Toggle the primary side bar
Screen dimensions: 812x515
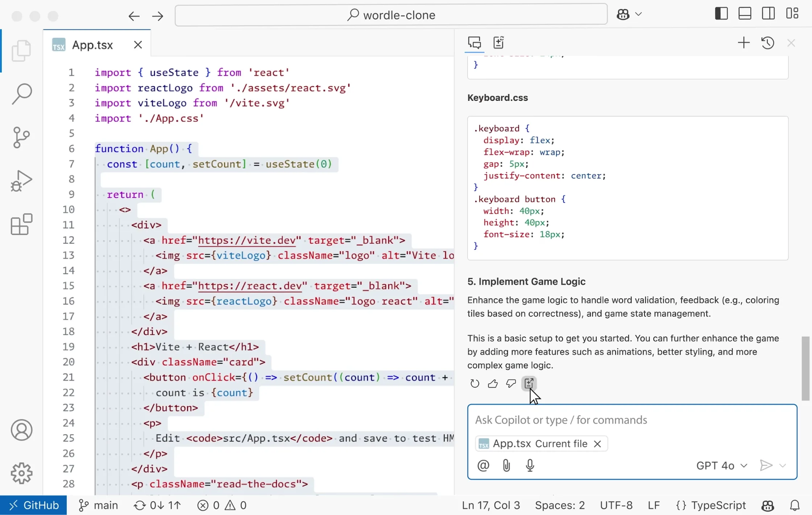721,14
